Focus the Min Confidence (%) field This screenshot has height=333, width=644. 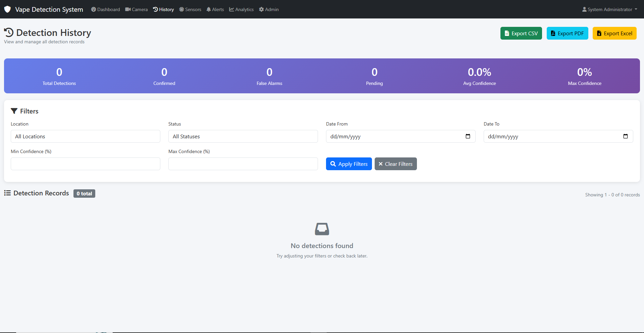coord(85,164)
